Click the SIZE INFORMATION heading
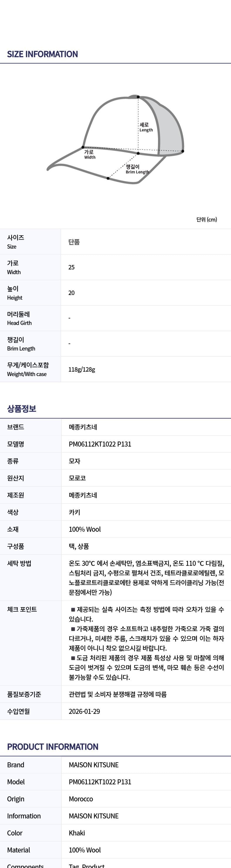 tap(43, 54)
